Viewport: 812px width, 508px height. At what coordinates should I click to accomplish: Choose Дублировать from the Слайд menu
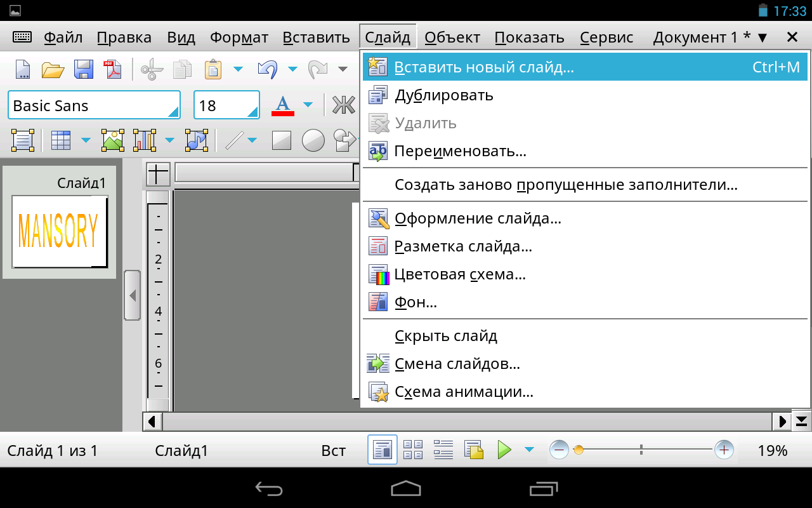click(x=584, y=95)
